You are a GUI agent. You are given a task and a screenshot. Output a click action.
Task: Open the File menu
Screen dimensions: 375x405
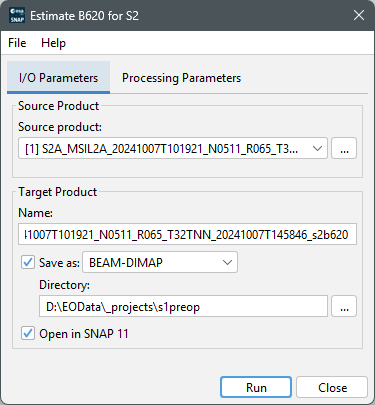pos(17,43)
